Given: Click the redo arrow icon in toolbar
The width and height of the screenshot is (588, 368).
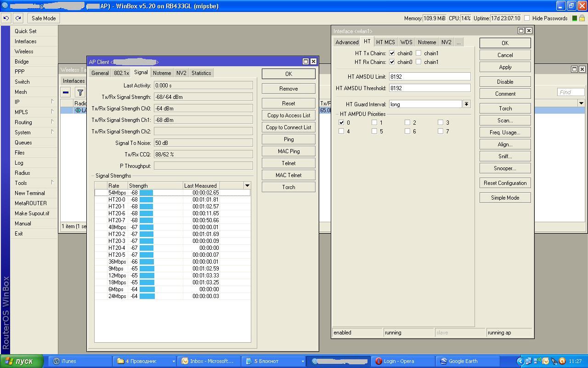Looking at the screenshot, I should (18, 18).
